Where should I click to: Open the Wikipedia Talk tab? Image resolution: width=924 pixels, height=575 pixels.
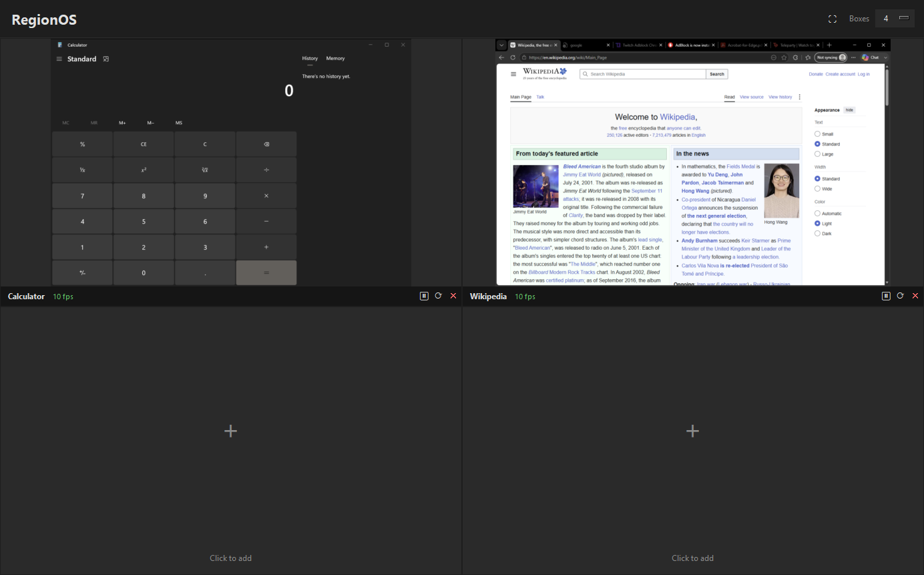[540, 97]
